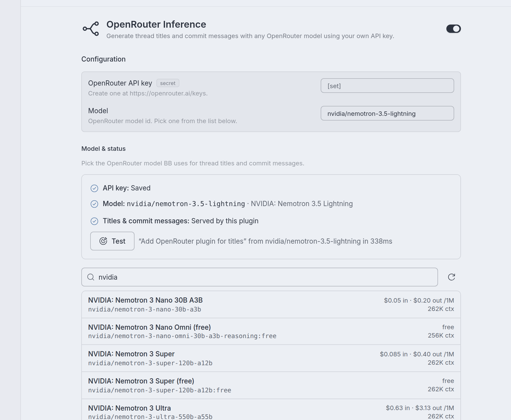
Task: Click the Configuration heading
Action: (x=104, y=59)
